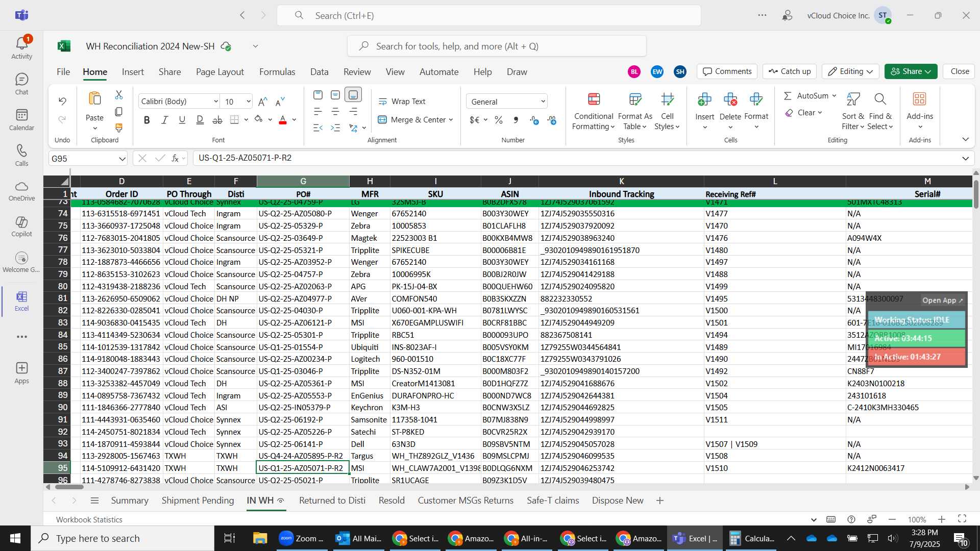Switch to the Returned to Disti sheet
This screenshot has height=551, width=980.
tap(332, 500)
